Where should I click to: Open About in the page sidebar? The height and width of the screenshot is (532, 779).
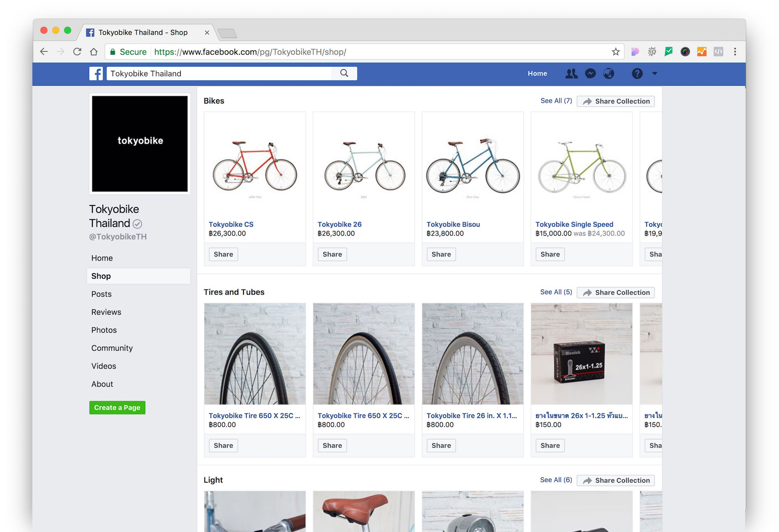click(x=102, y=384)
